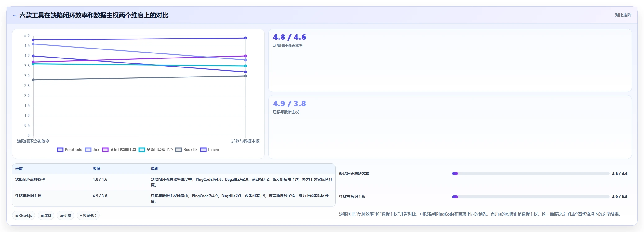Click the PingCode point at 缺陷闭环流转效率
The height and width of the screenshot is (232, 644).
click(33, 40)
